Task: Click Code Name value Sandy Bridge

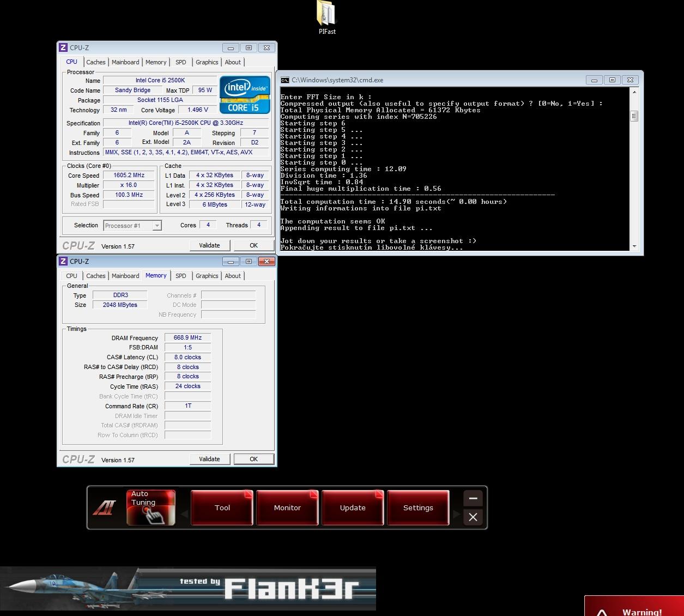Action: 132,90
